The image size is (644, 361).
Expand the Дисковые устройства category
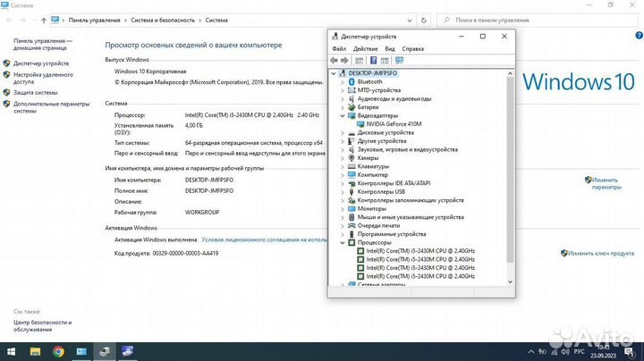click(x=343, y=132)
